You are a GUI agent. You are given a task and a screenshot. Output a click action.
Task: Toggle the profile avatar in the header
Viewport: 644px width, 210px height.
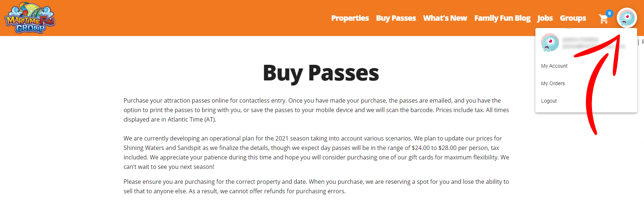627,18
